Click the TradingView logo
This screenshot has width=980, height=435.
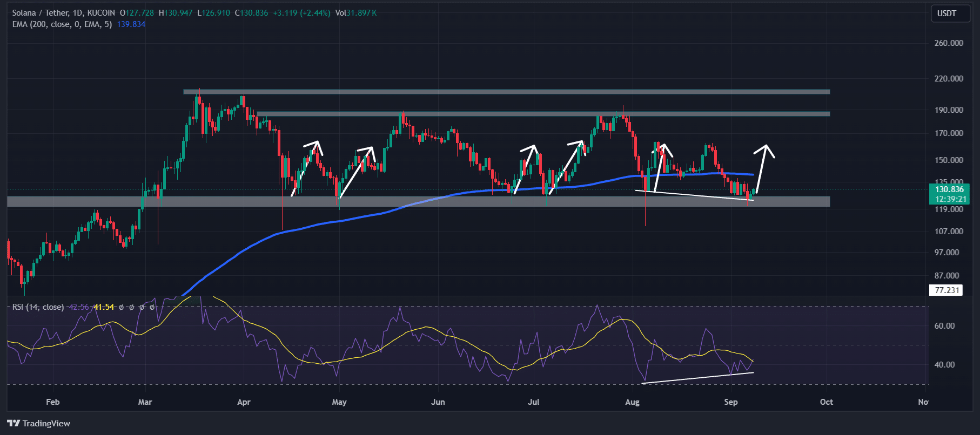(39, 423)
